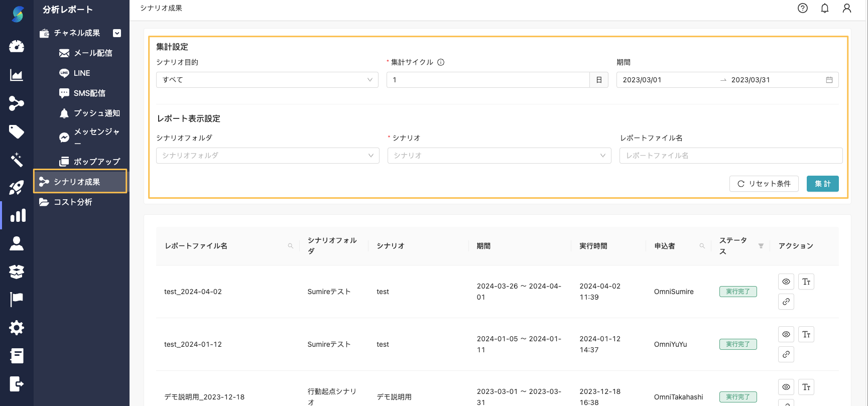Click the dashboard gauge sidebar icon

click(17, 47)
